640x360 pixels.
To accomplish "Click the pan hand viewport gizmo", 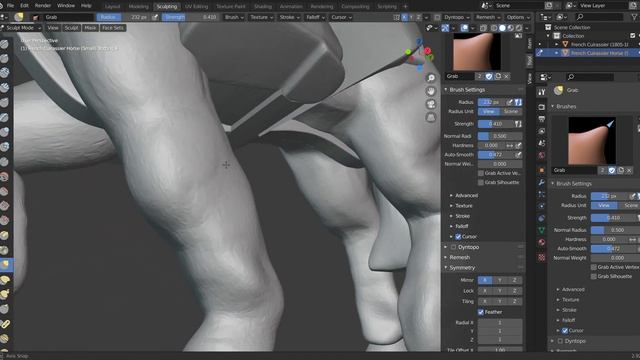I will [x=431, y=91].
